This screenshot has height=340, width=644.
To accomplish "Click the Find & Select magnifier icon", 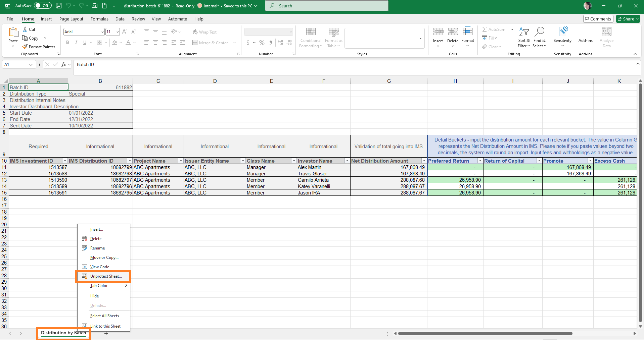I will click(x=539, y=32).
